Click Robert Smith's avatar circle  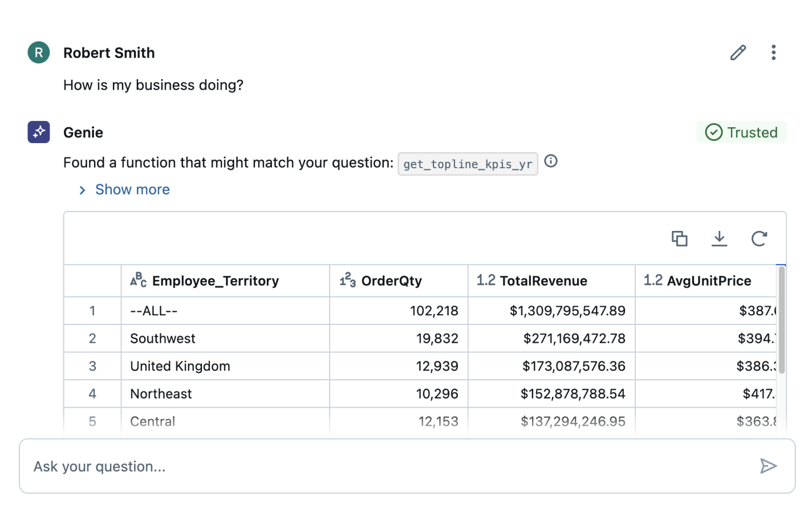[39, 52]
